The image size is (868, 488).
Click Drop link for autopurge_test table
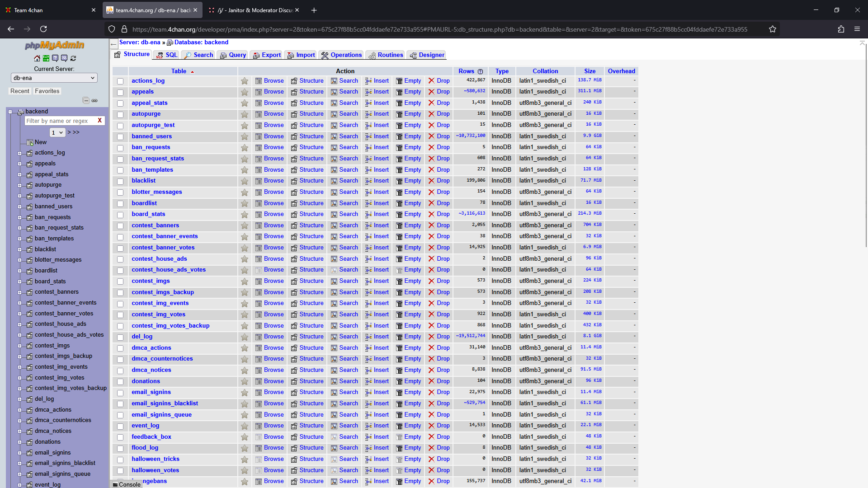click(x=443, y=125)
